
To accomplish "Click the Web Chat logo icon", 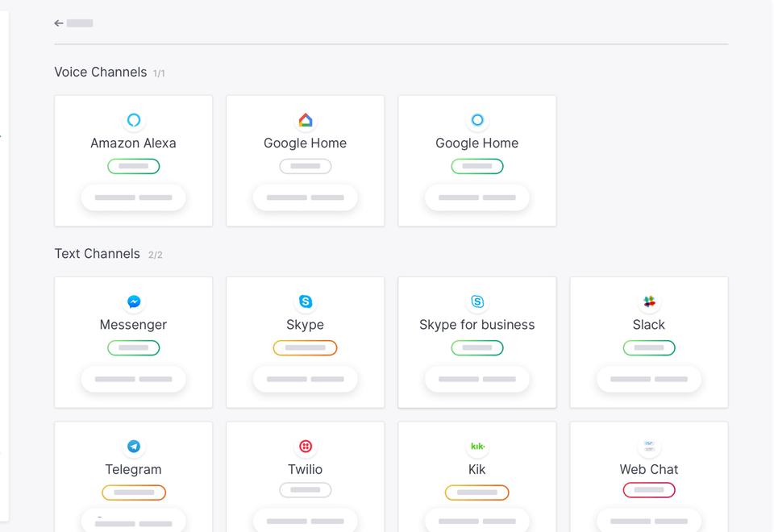I will click(649, 446).
